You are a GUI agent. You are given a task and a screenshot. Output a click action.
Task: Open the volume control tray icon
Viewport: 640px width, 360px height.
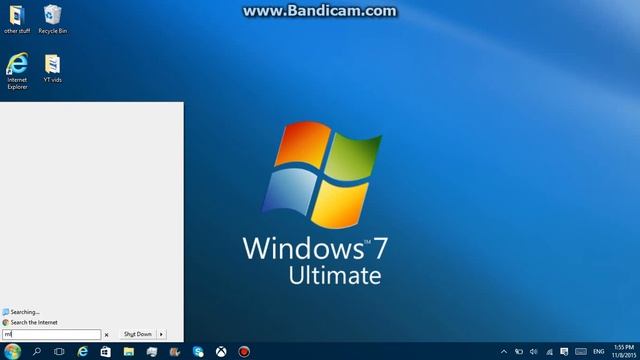pyautogui.click(x=534, y=351)
